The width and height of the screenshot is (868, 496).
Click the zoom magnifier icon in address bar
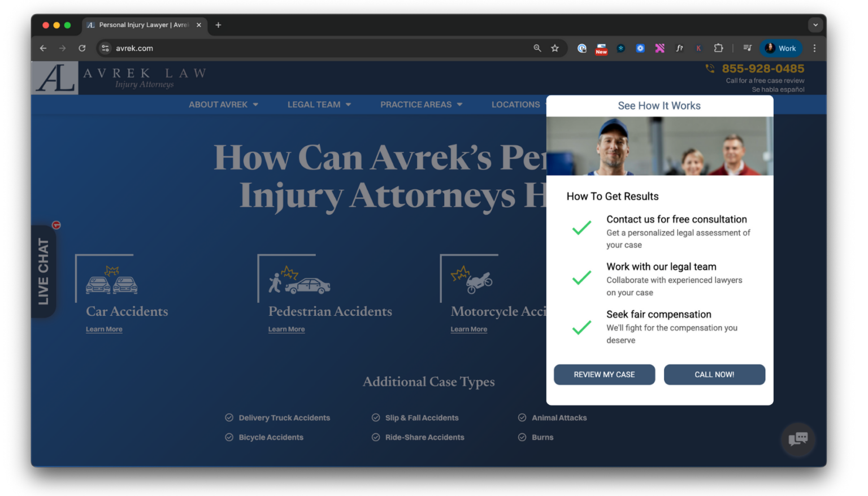537,49
